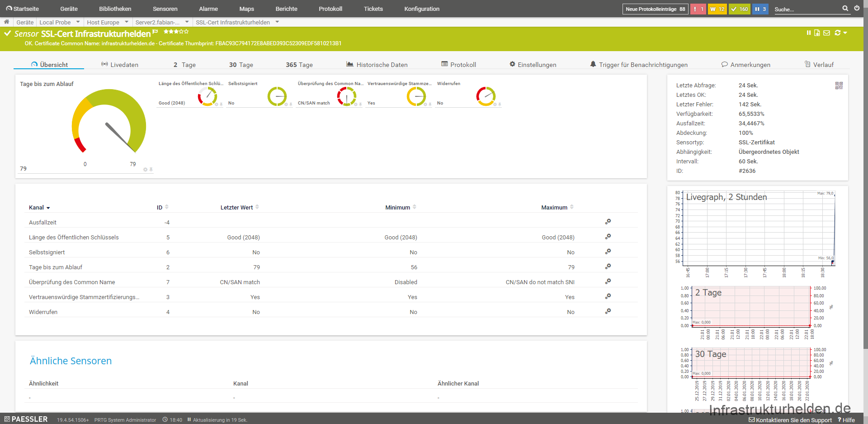The image size is (868, 424).
Task: Pin the Tage bis zum Ablauf gauge
Action: coord(151,170)
